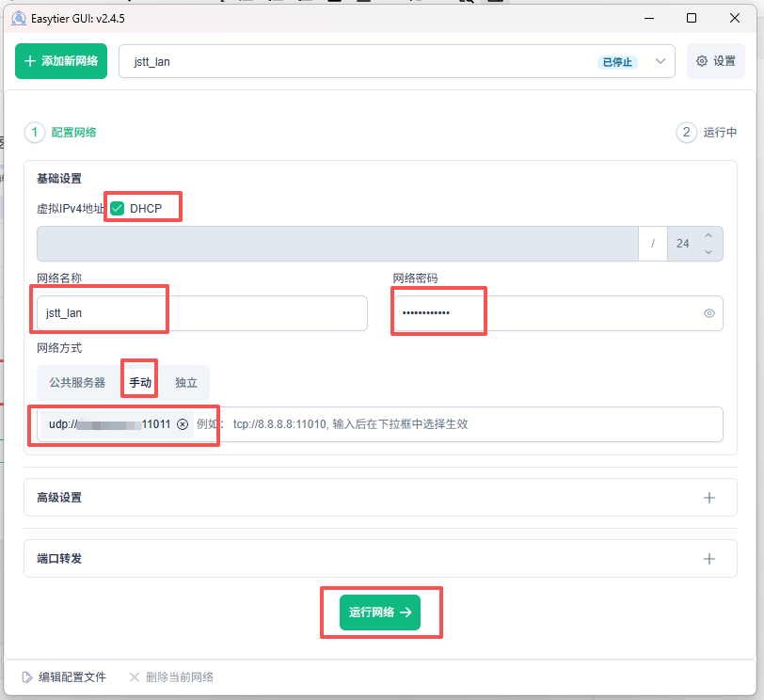Uncheck the DHCP checkbox
The image size is (764, 700).
(118, 208)
